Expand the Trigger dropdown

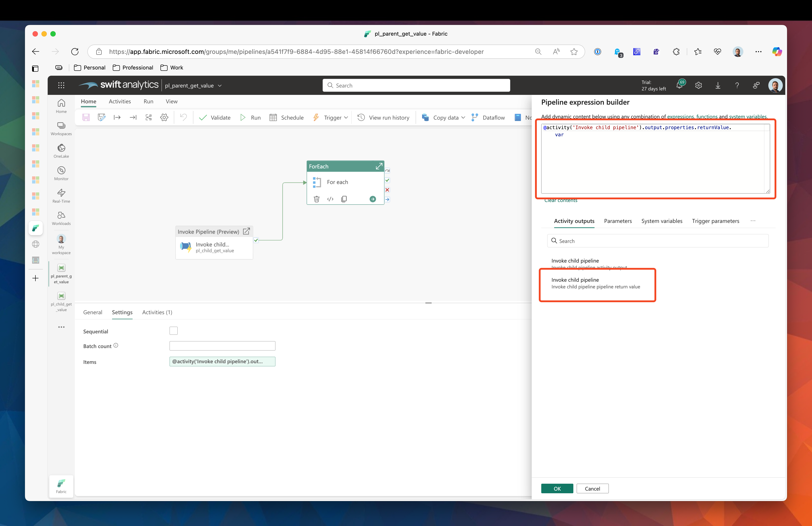346,118
